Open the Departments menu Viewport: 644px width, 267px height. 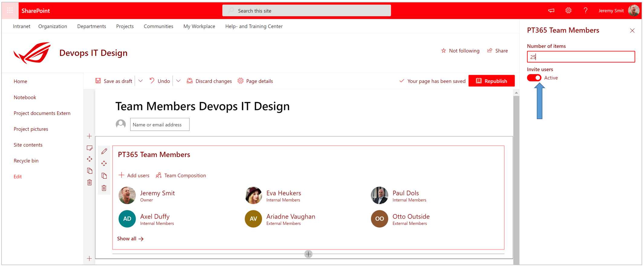[x=92, y=26]
